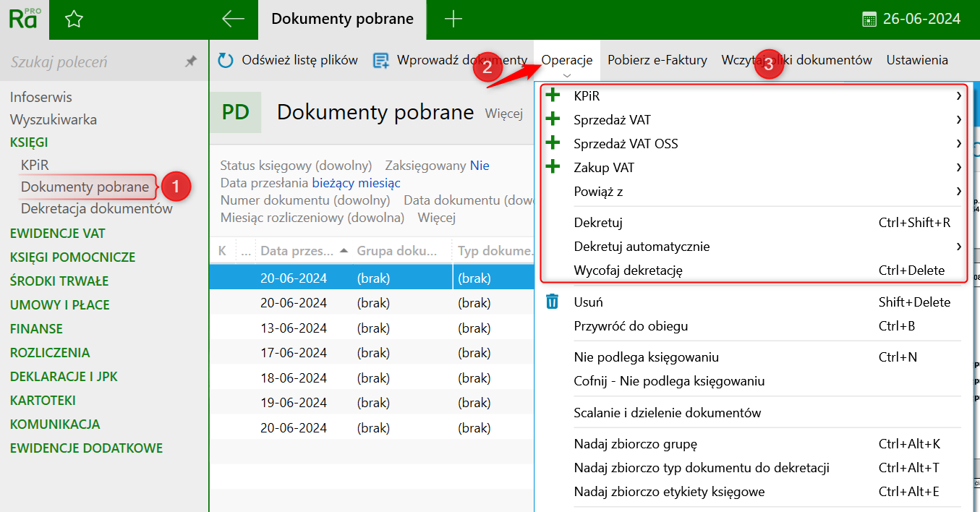The width and height of the screenshot is (980, 512).
Task: Click the refresh icon for Odśwież listę plików
Action: coord(226,61)
